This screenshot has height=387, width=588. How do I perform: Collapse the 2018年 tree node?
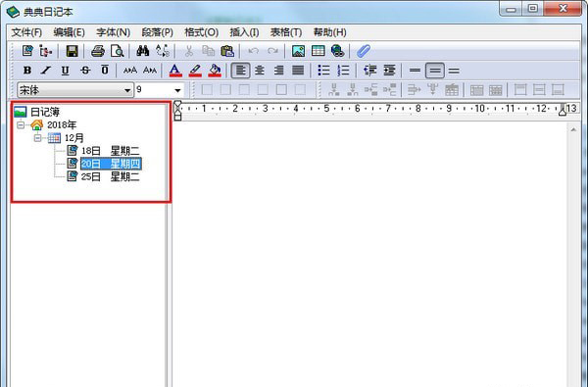coord(21,124)
